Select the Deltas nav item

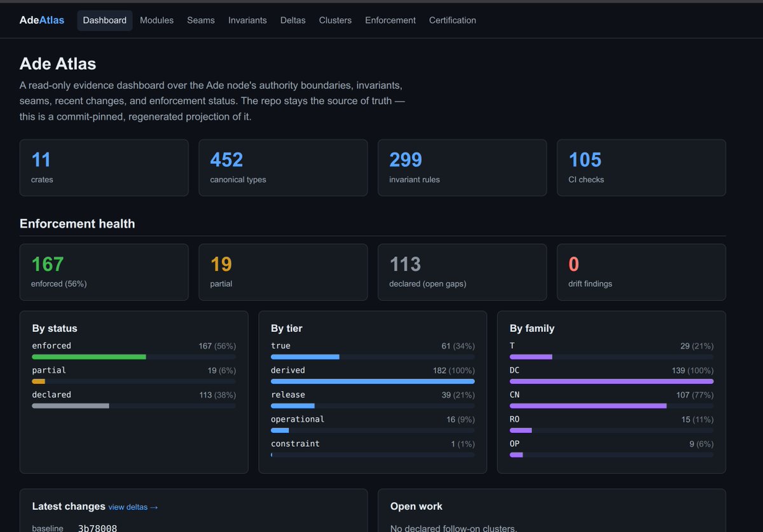point(293,20)
